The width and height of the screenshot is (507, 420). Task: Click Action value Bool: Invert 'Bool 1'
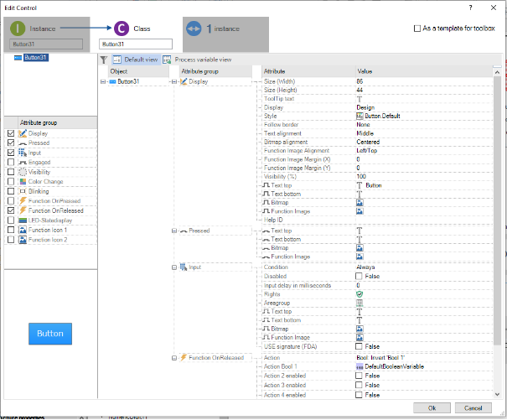(380, 358)
